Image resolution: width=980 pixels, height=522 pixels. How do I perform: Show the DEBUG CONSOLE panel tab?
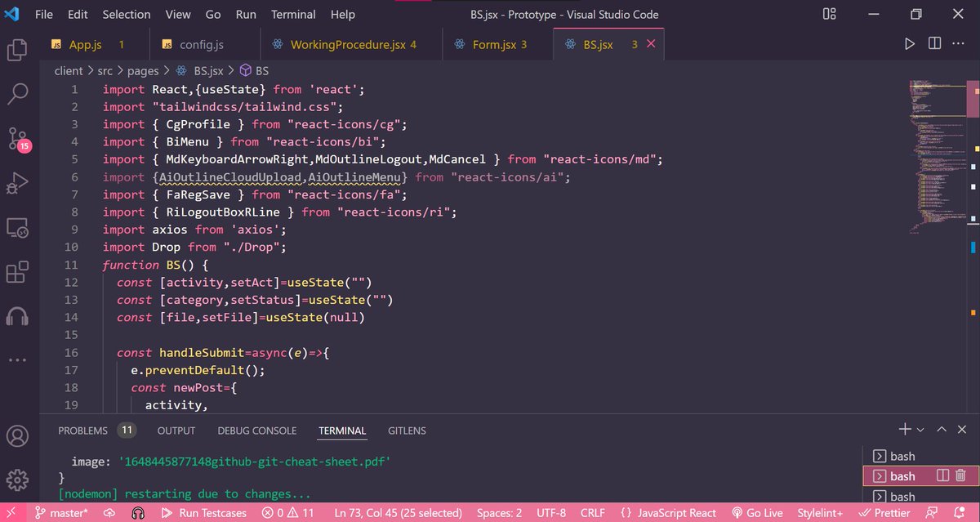tap(256, 430)
